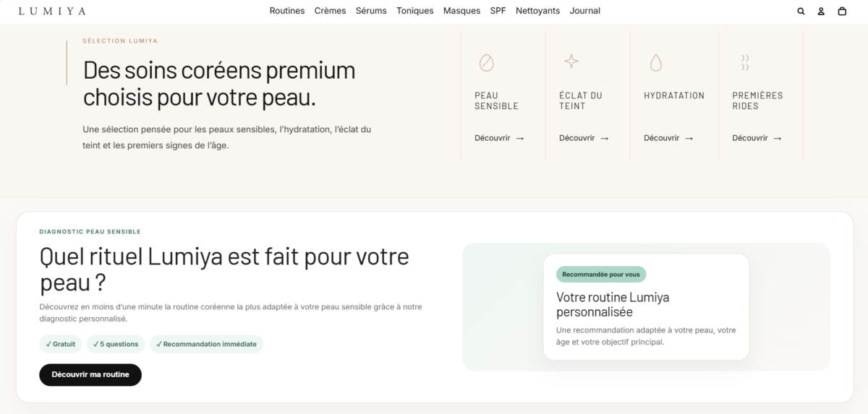Open the search icon in header
This screenshot has width=868, height=414.
(801, 11)
